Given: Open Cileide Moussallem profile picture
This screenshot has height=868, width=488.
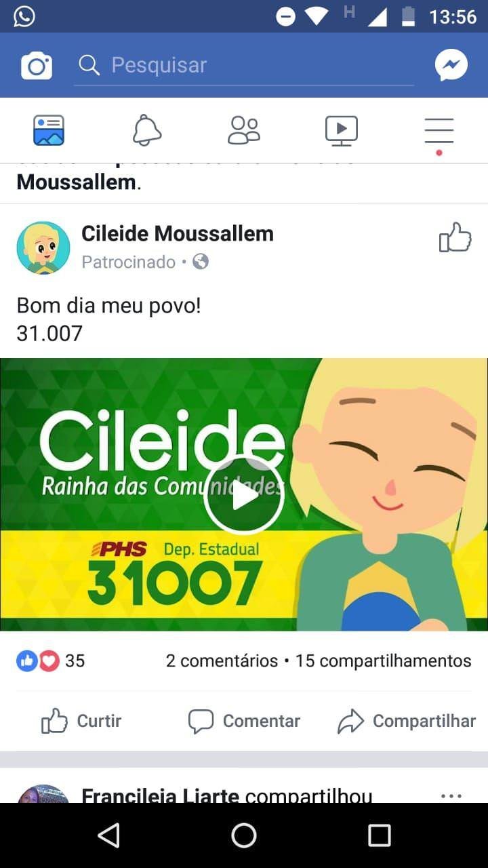Looking at the screenshot, I should (43, 248).
